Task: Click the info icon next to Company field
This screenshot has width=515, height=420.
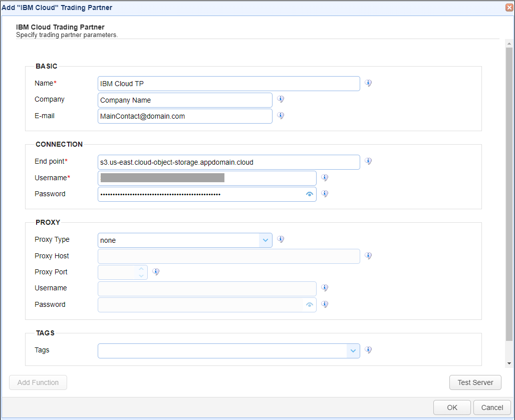Action: tap(281, 99)
